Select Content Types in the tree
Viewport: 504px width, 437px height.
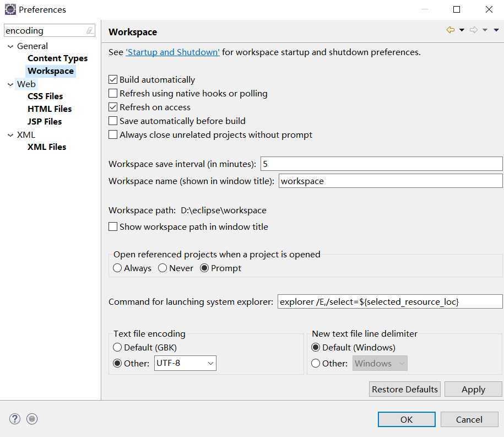(x=57, y=58)
